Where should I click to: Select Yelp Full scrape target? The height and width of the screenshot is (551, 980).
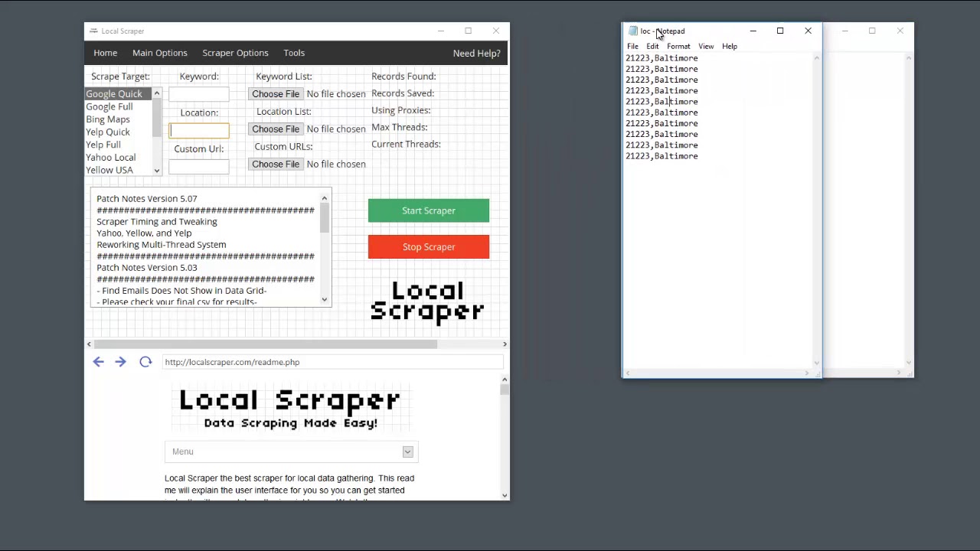tap(118, 145)
